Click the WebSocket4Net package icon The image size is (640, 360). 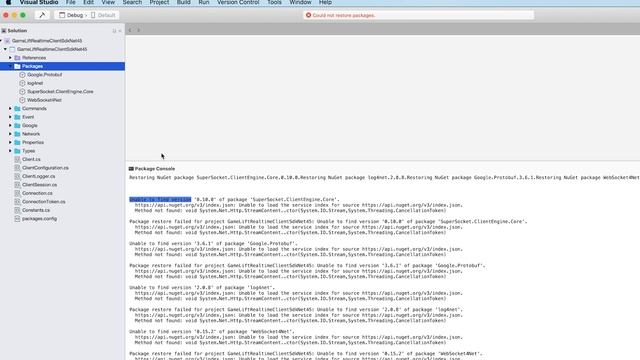click(x=22, y=100)
